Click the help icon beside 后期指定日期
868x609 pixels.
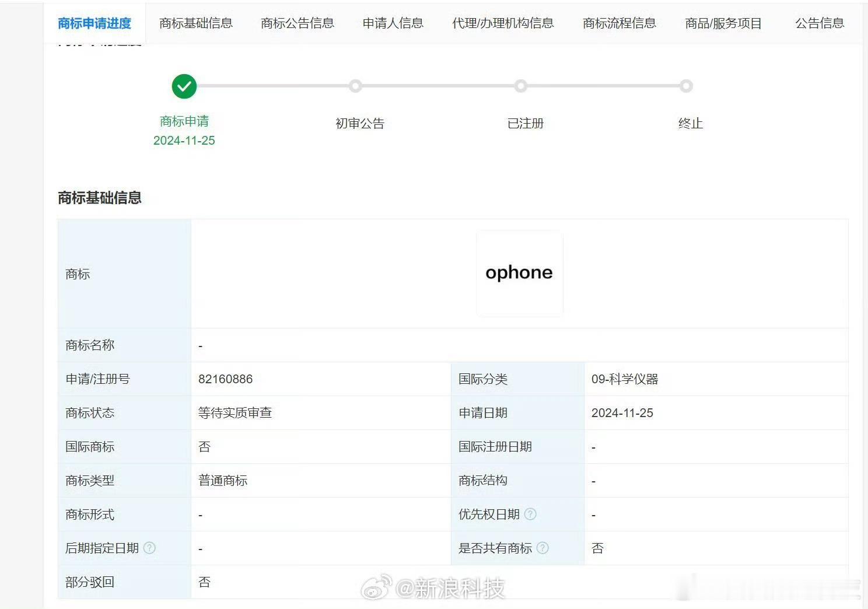[x=149, y=548]
